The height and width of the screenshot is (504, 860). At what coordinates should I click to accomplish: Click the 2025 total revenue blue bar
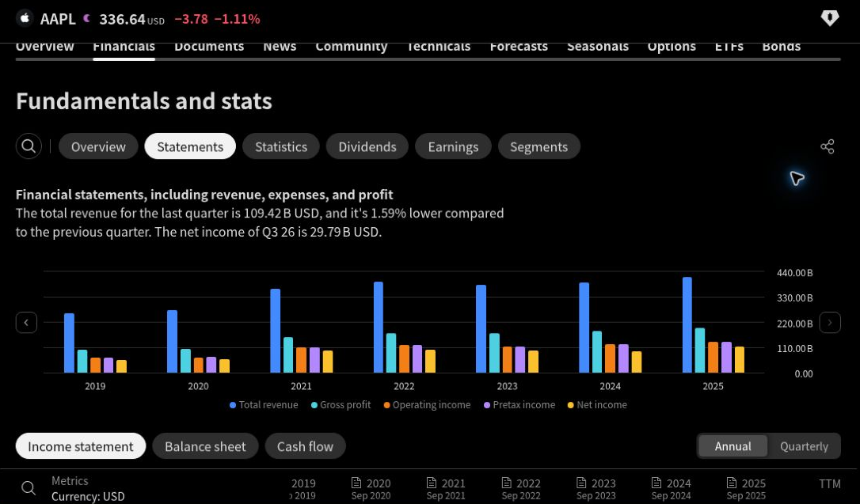(x=687, y=325)
